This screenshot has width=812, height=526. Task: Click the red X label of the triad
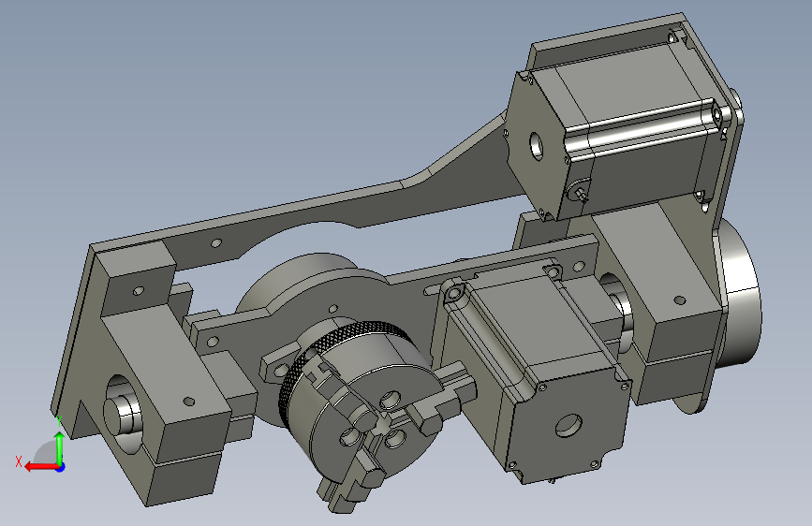pos(19,461)
